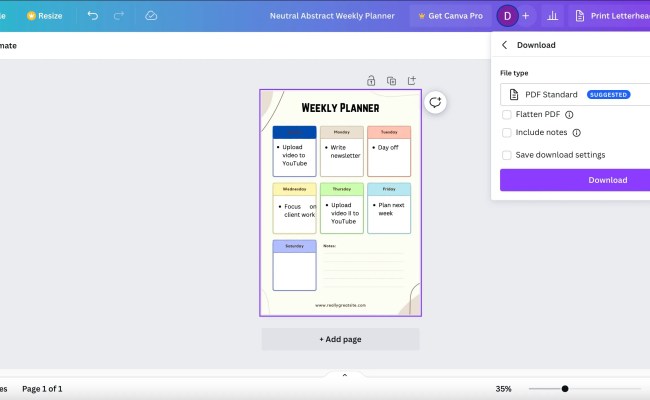Click the zoom slider handle
Image resolution: width=650 pixels, height=400 pixels.
tap(565, 389)
